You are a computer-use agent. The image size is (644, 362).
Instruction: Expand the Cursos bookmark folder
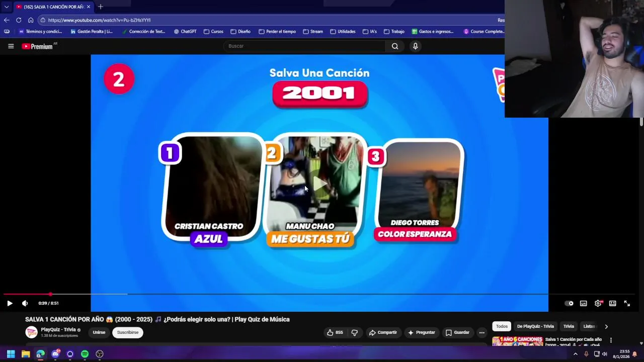point(213,32)
